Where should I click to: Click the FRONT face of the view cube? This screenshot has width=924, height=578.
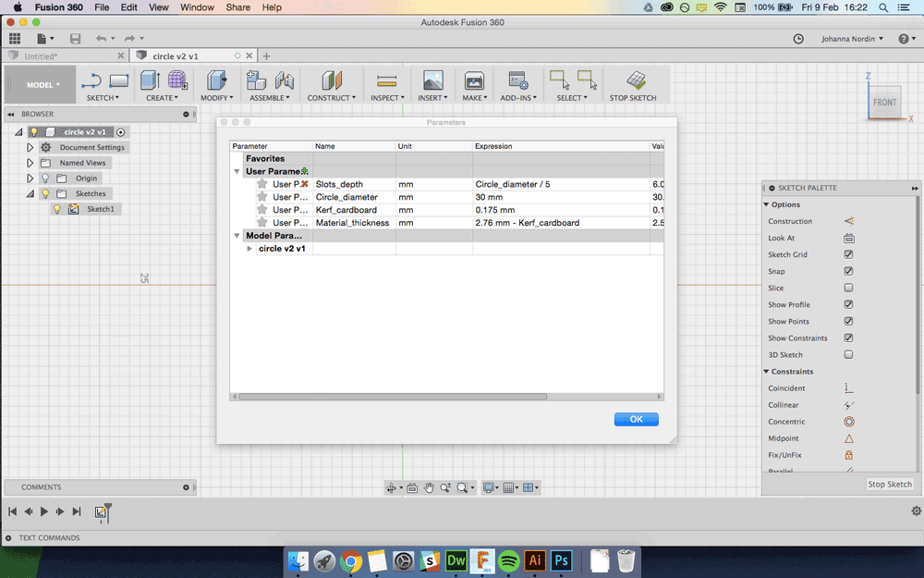pyautogui.click(x=884, y=102)
